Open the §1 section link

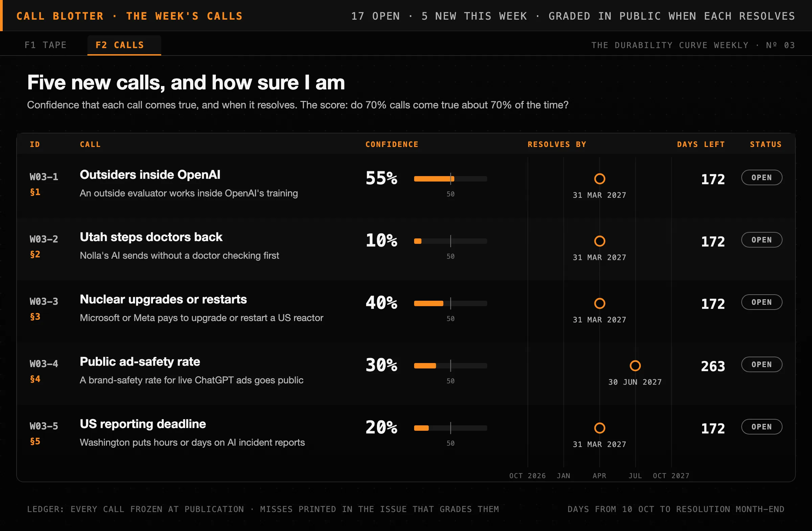[35, 192]
